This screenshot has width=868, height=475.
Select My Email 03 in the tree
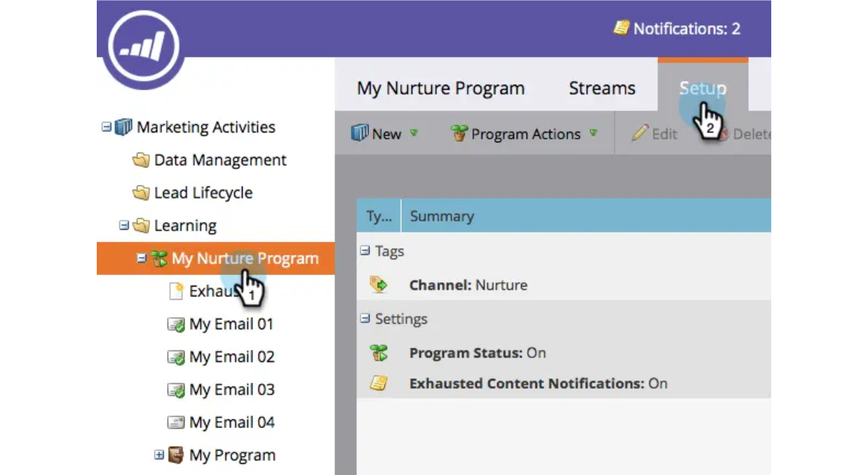pos(231,390)
